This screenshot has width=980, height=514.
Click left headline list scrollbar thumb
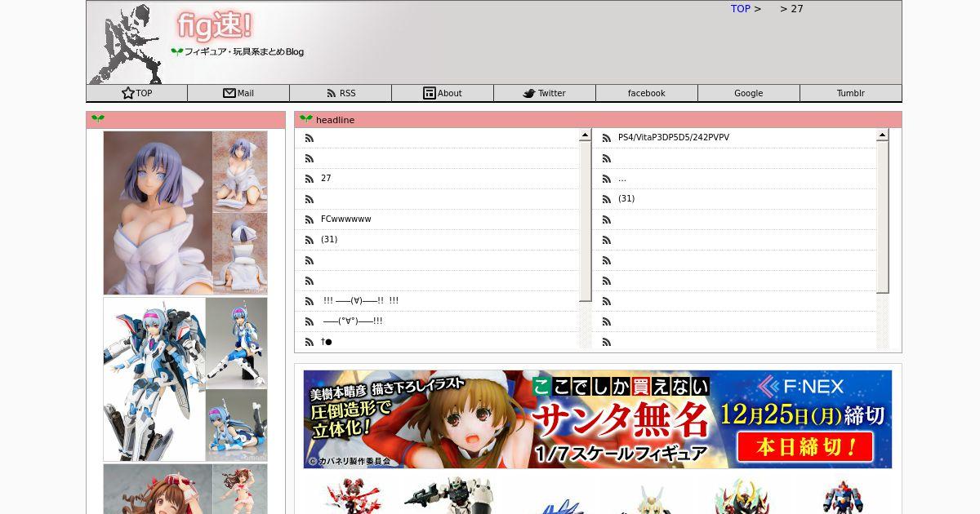click(x=585, y=221)
